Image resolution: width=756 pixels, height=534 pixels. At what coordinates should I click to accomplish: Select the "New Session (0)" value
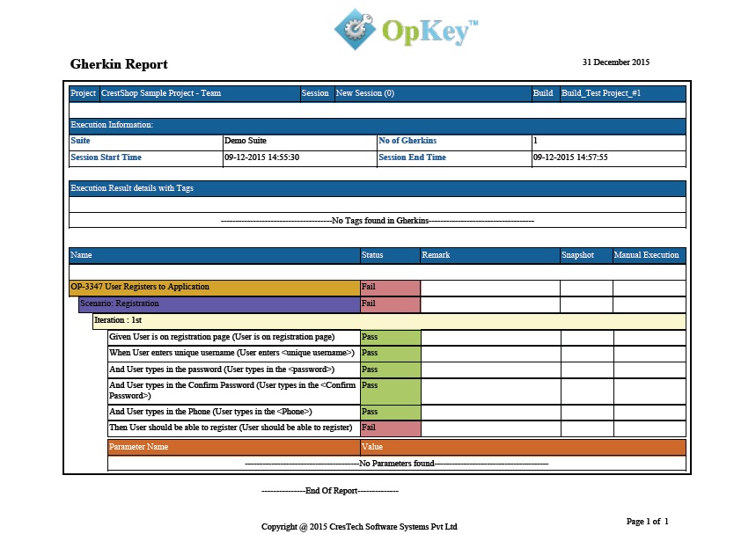365,93
